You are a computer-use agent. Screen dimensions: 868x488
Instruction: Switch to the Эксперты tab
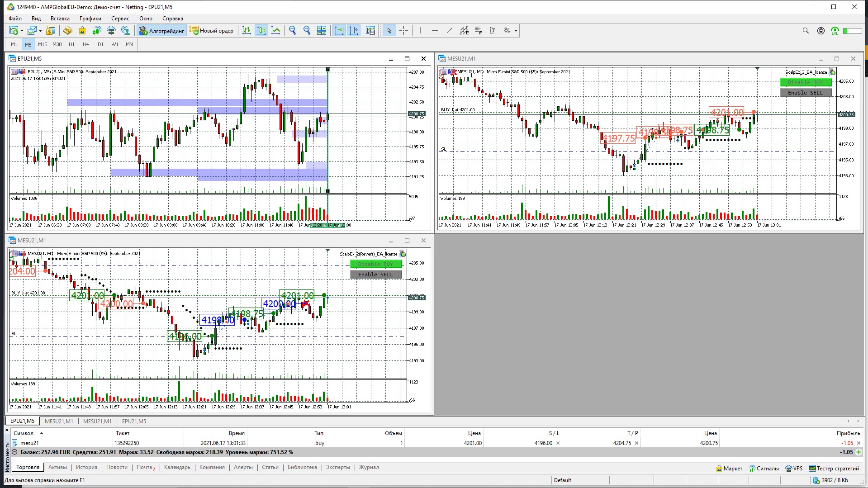point(338,467)
